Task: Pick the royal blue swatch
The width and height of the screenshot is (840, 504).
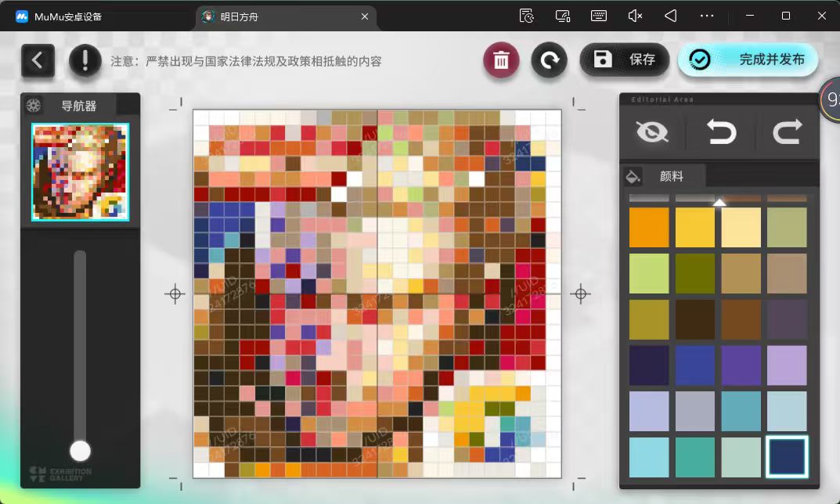Action: (695, 365)
